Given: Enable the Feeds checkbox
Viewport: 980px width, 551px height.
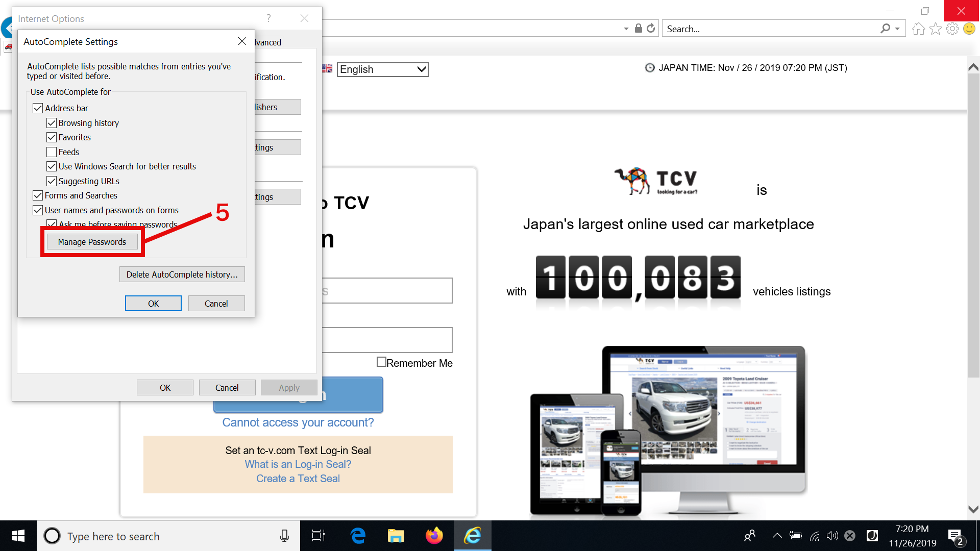Looking at the screenshot, I should pyautogui.click(x=52, y=152).
